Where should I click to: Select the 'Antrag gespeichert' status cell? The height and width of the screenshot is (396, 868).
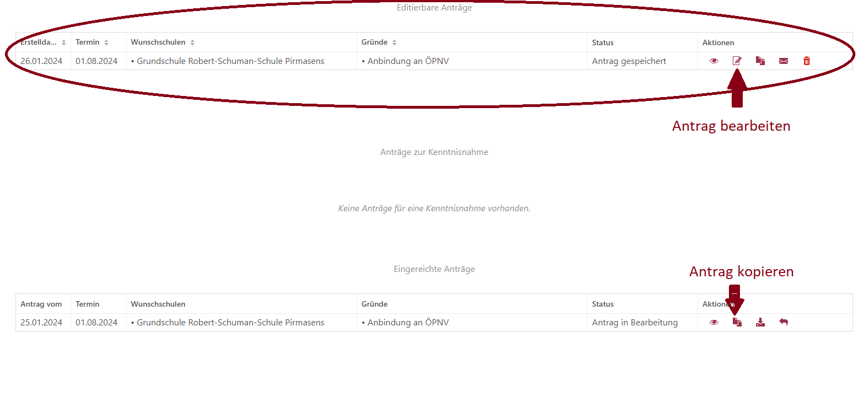[x=629, y=61]
